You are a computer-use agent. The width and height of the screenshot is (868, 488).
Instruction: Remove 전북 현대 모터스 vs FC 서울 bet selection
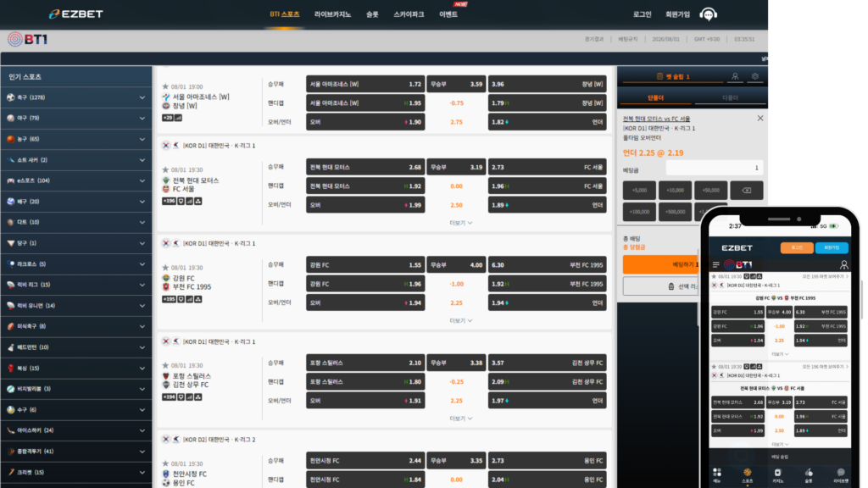coord(760,119)
